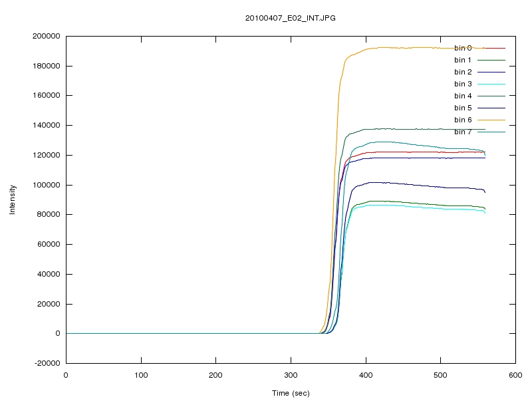Click the Time (sec) x-axis label
532x399 pixels.
pyautogui.click(x=291, y=393)
